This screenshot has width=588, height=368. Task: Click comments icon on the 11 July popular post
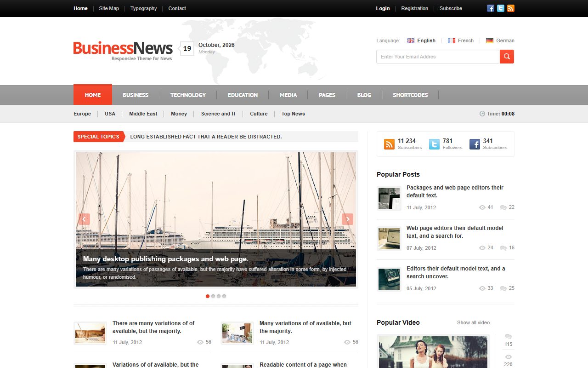[503, 207]
